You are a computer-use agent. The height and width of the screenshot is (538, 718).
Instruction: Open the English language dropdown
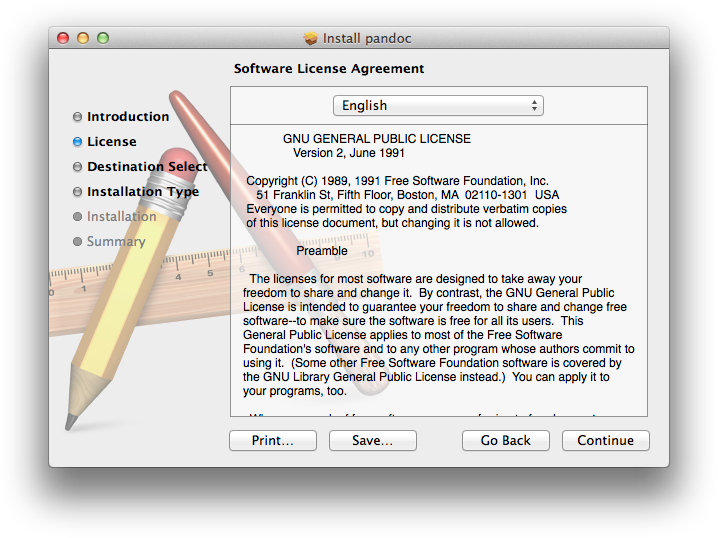tap(438, 105)
